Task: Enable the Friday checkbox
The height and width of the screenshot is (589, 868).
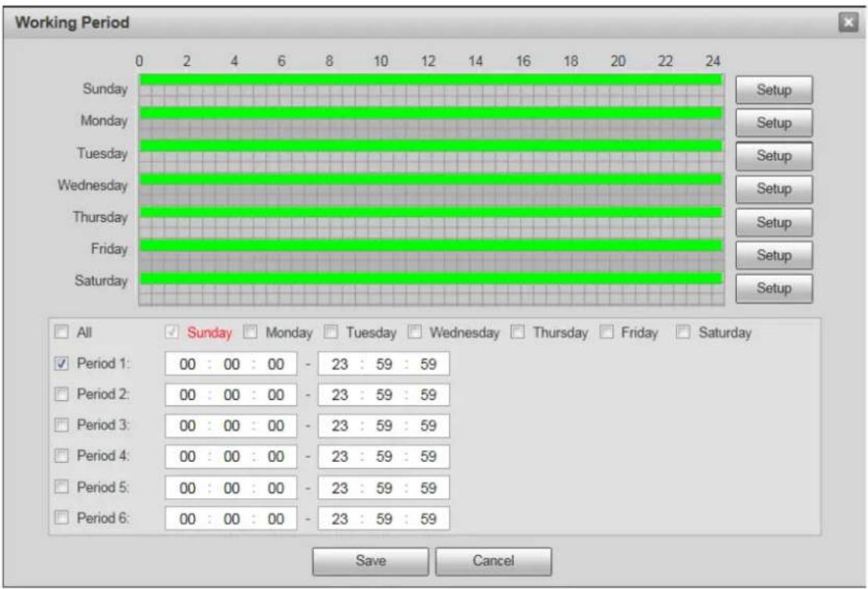Action: pos(607,332)
